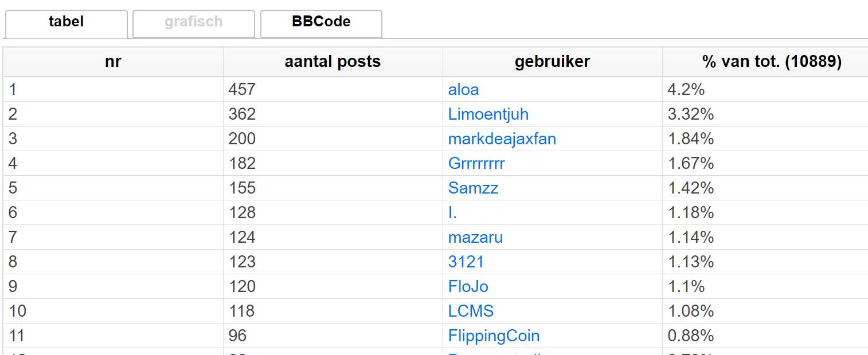The image size is (868, 355).
Task: Sort by aantal posts column header
Action: click(333, 62)
